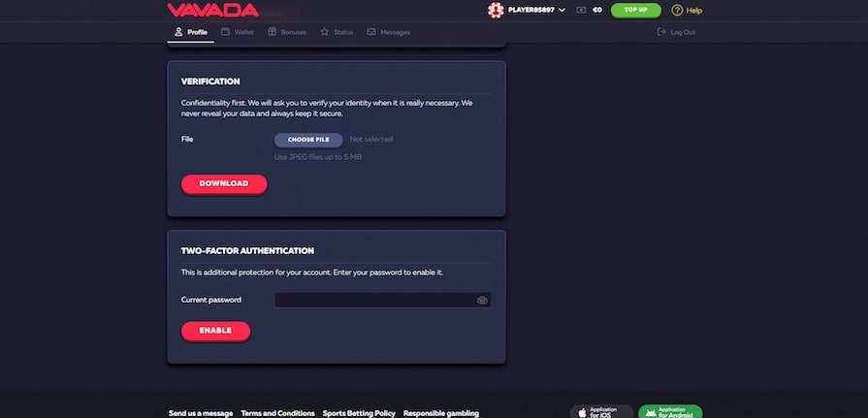The image size is (868, 418).
Task: Switch to the Profile tab
Action: pos(190,32)
